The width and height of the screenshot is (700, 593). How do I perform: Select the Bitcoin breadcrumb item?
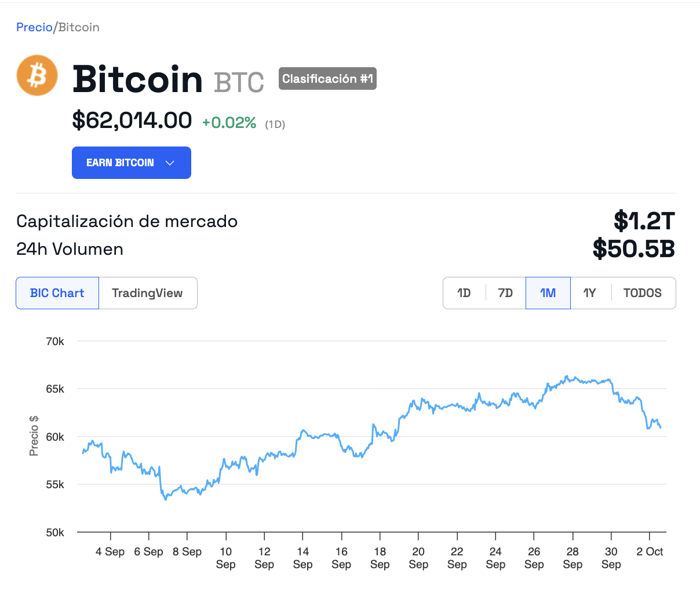(79, 27)
